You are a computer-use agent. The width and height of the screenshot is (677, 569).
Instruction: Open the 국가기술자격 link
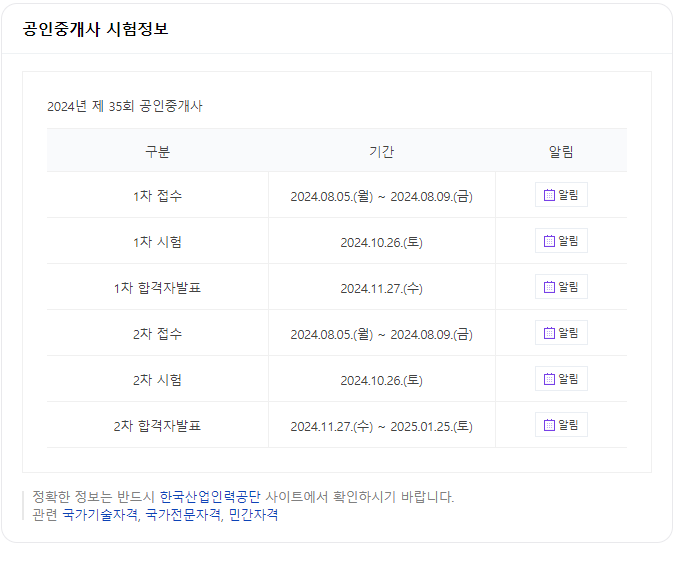pyautogui.click(x=100, y=515)
